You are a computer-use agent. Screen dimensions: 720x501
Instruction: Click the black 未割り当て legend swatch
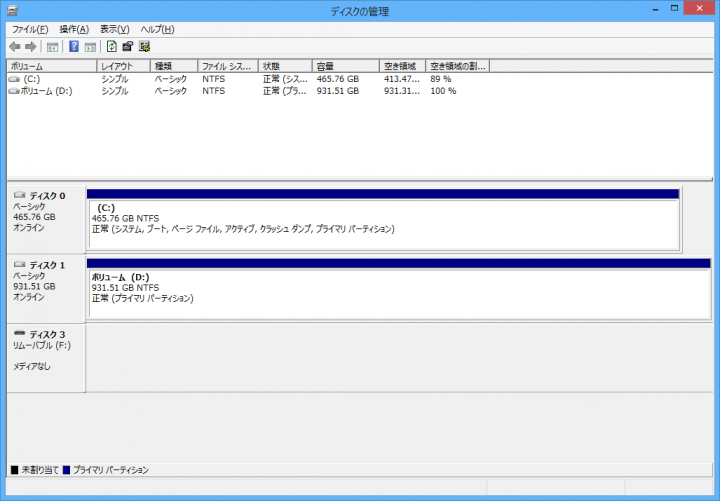(15, 470)
